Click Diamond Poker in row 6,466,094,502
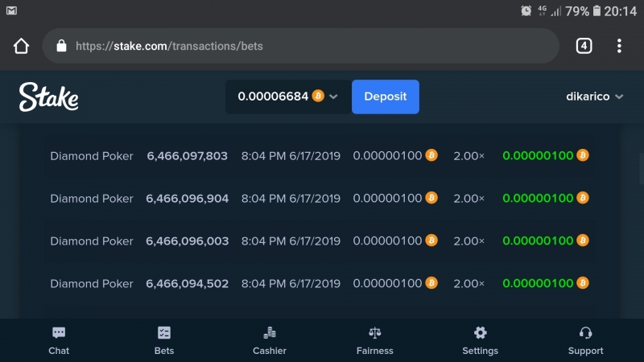The image size is (644, 362). (x=92, y=284)
